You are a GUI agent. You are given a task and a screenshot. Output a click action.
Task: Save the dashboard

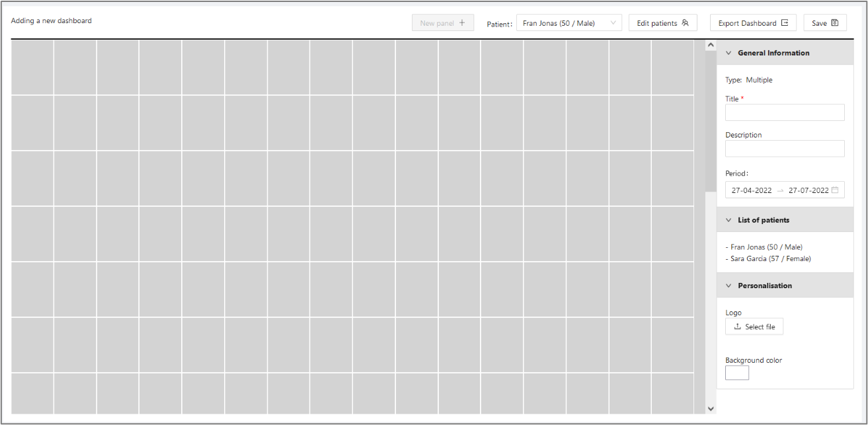point(825,23)
